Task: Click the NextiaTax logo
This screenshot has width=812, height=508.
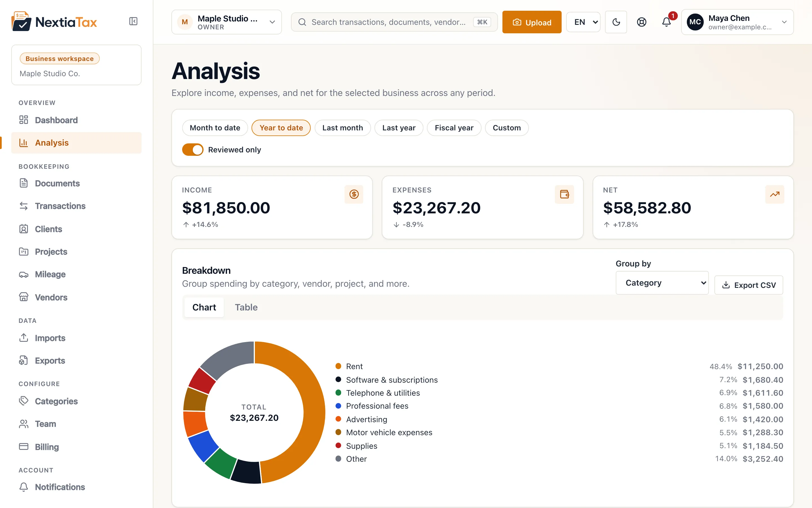Action: (x=54, y=21)
